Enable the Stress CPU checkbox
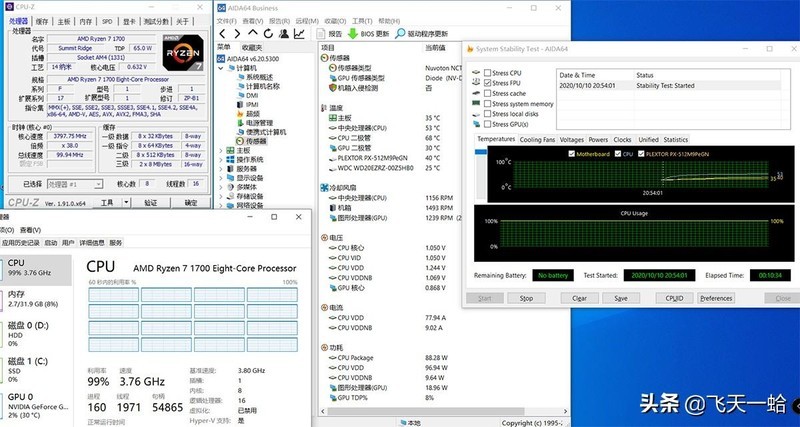 tap(488, 73)
